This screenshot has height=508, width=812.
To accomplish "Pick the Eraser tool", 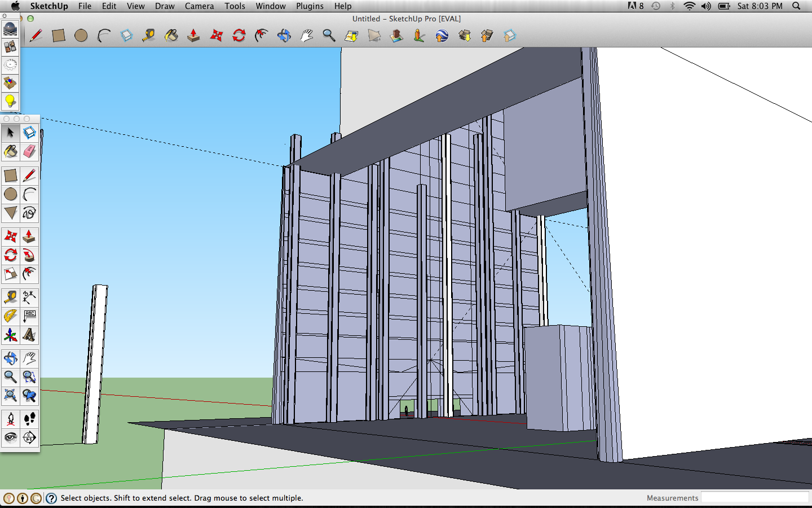I will (x=29, y=151).
